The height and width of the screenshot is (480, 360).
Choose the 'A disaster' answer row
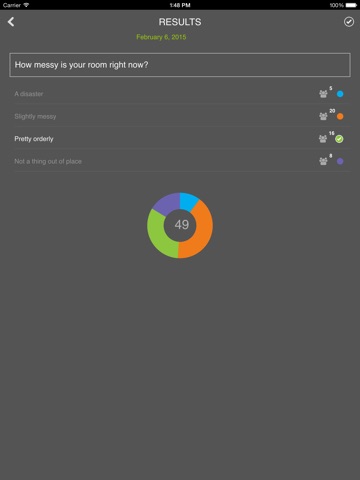click(180, 94)
